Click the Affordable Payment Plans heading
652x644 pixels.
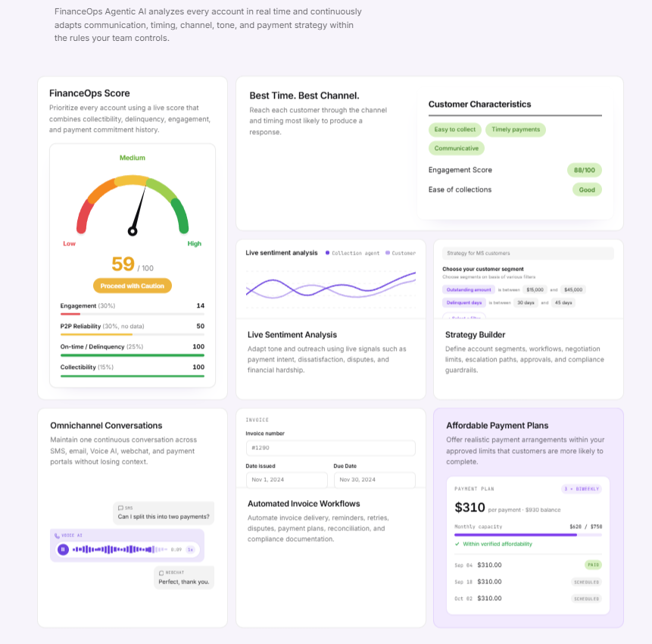pos(497,426)
